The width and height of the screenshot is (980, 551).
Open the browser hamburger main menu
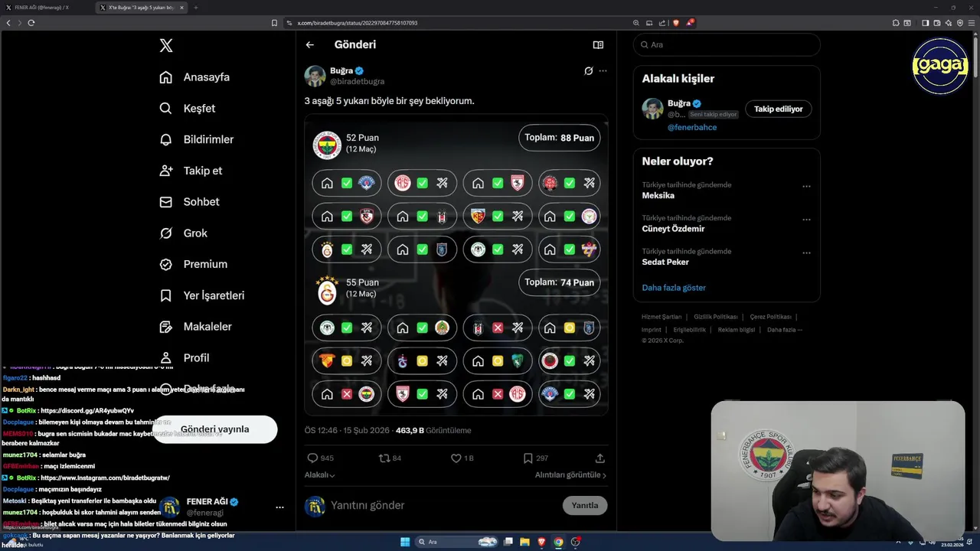click(972, 23)
